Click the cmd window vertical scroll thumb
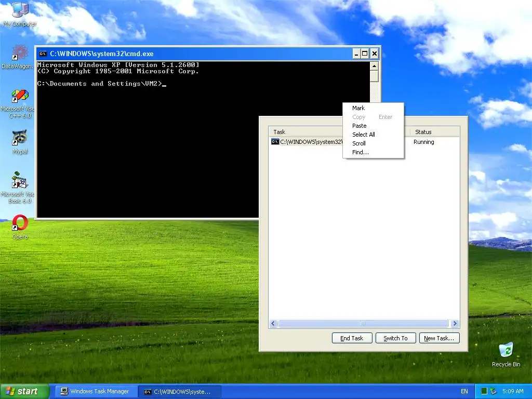 click(x=374, y=76)
